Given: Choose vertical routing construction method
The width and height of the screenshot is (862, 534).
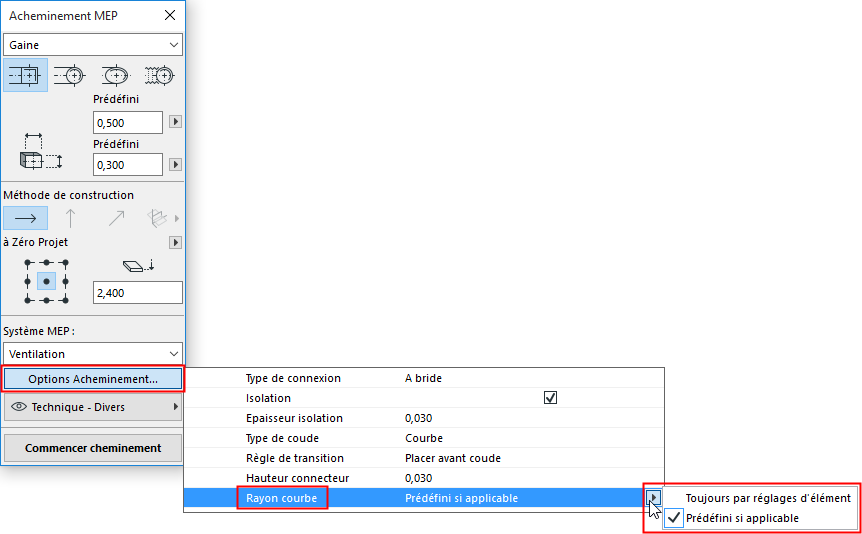Looking at the screenshot, I should 70,218.
